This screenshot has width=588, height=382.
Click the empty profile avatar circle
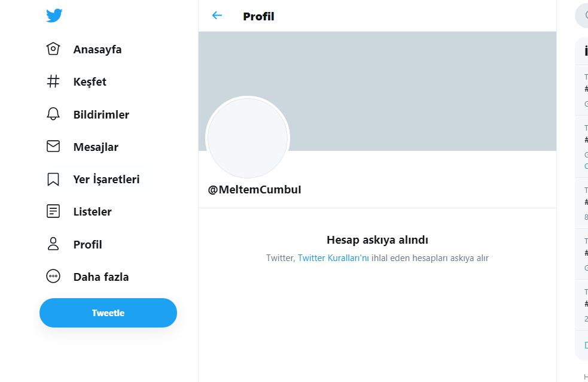pos(248,138)
